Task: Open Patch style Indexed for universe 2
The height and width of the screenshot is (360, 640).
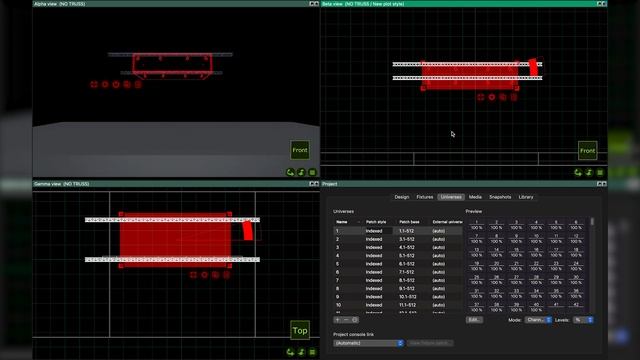Action: click(x=373, y=239)
